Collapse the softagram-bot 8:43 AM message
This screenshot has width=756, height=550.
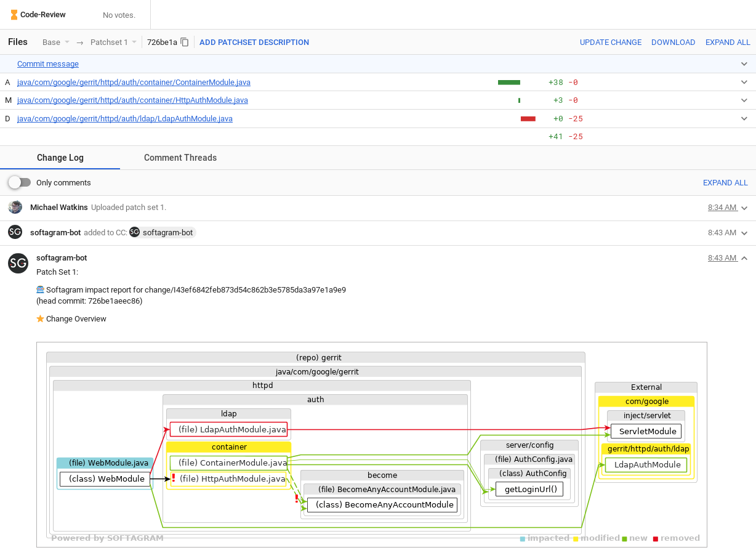click(x=744, y=258)
